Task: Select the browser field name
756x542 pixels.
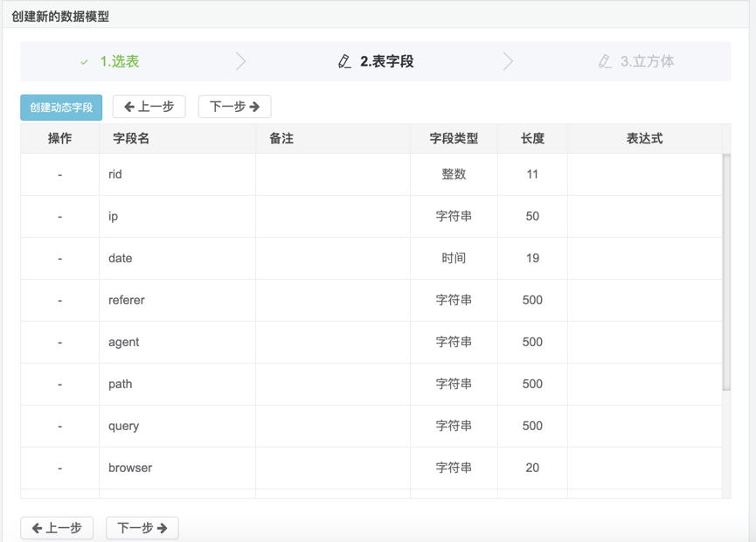Action: pos(130,469)
